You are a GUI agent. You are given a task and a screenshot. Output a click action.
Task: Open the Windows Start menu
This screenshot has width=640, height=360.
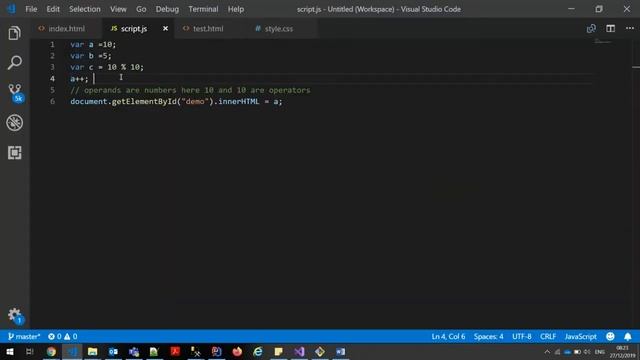tap(9, 351)
